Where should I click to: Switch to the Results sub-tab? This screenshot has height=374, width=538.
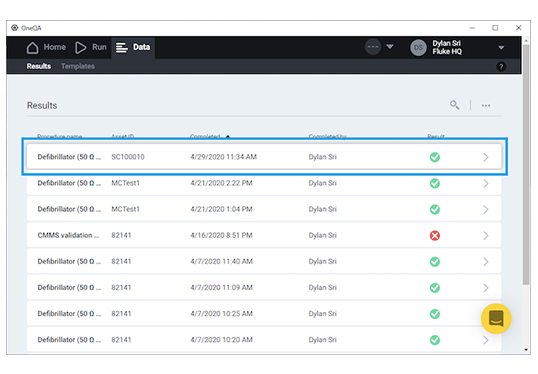(39, 66)
